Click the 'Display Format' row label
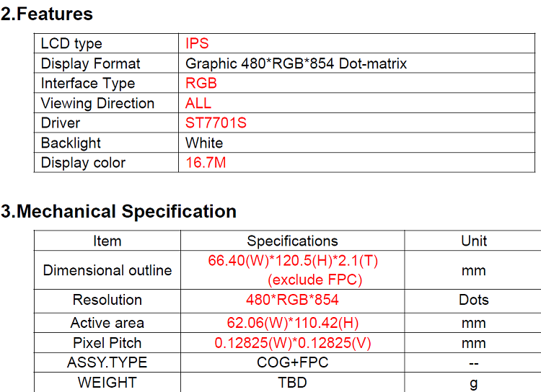The height and width of the screenshot is (392, 541). point(90,63)
